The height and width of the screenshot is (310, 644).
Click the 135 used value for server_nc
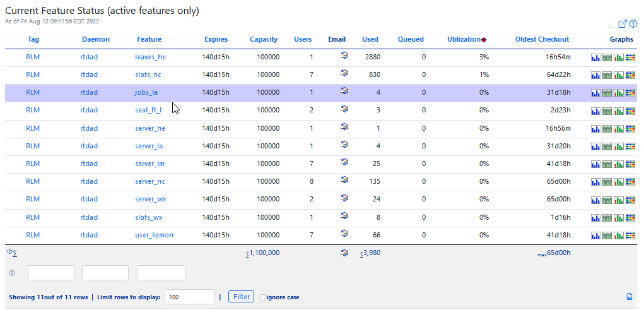pos(375,182)
